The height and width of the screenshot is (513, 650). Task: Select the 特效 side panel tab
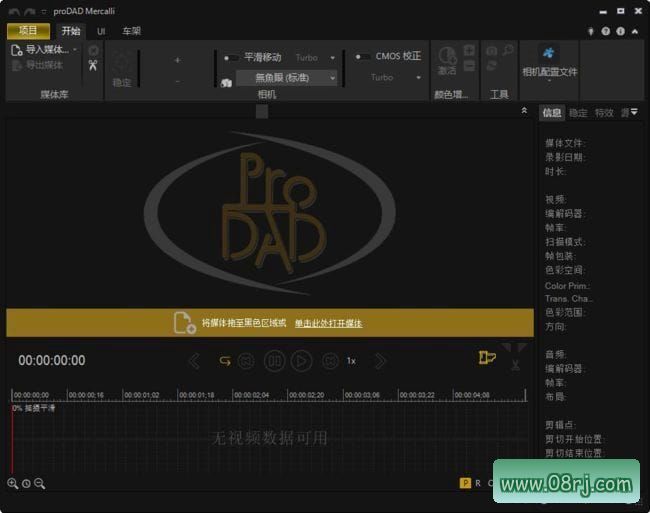pos(604,113)
